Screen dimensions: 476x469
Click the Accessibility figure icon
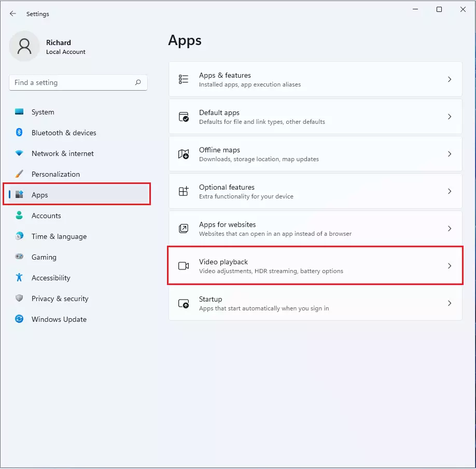pyautogui.click(x=19, y=277)
